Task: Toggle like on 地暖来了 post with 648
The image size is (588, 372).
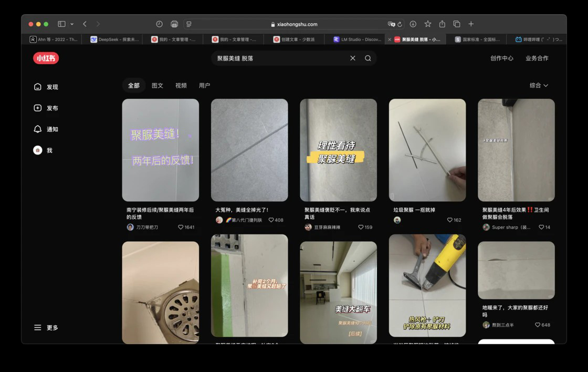Action: 538,325
